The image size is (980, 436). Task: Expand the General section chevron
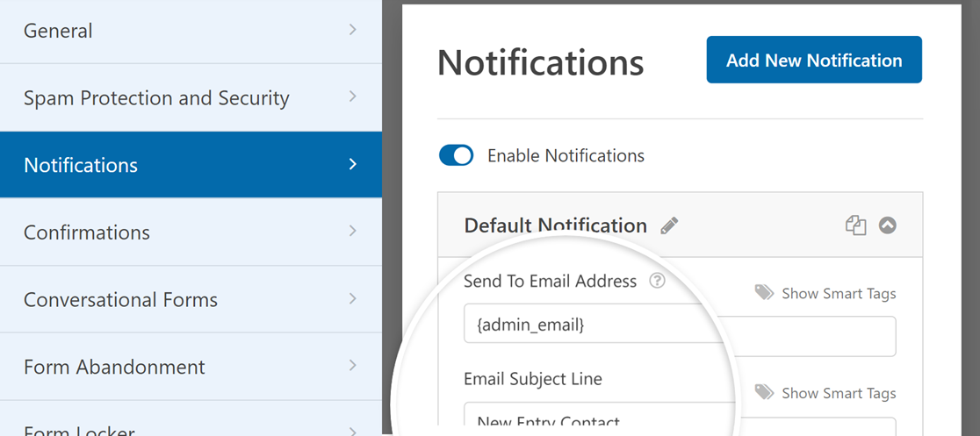click(352, 31)
